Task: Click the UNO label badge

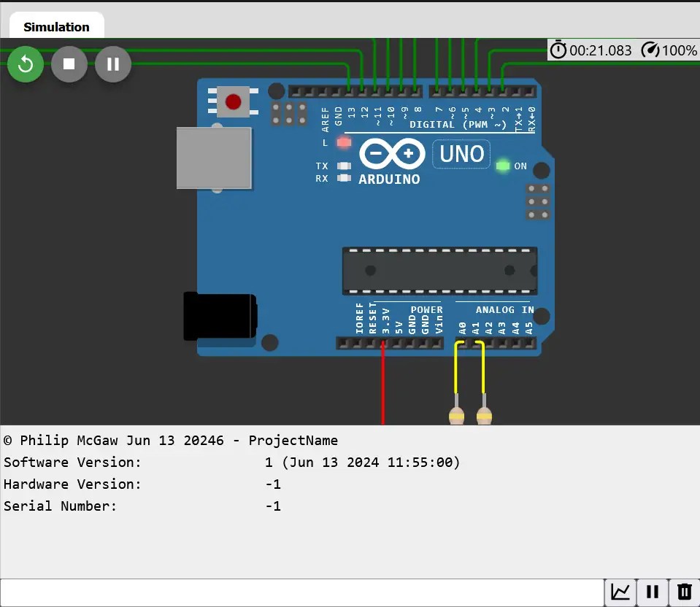Action: (461, 154)
